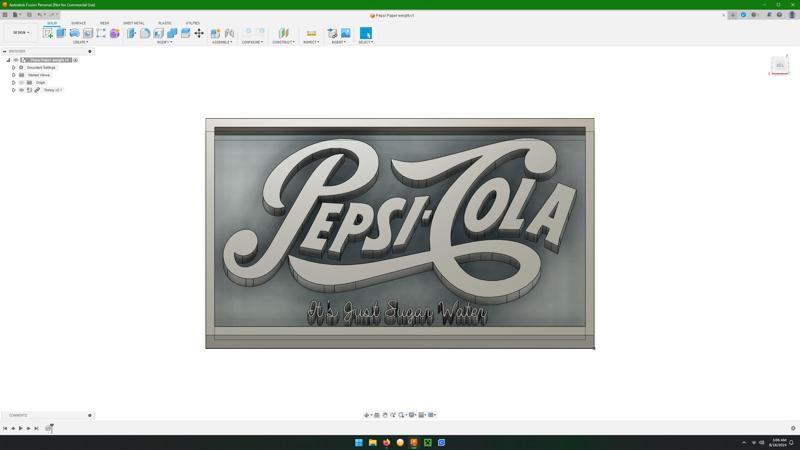Open the Modify dropdown menu
Screen dimensions: 800x450
pos(164,42)
